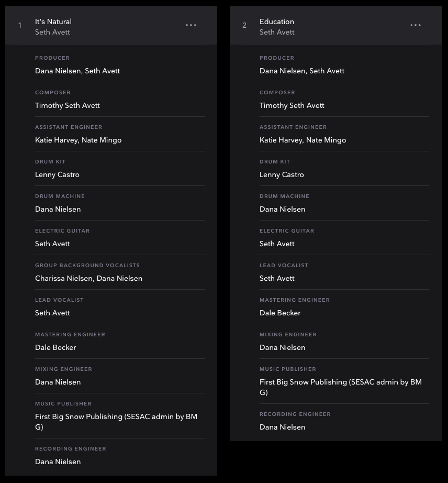Click MASTERING ENGINEER heading in It's Natural

[x=70, y=335]
